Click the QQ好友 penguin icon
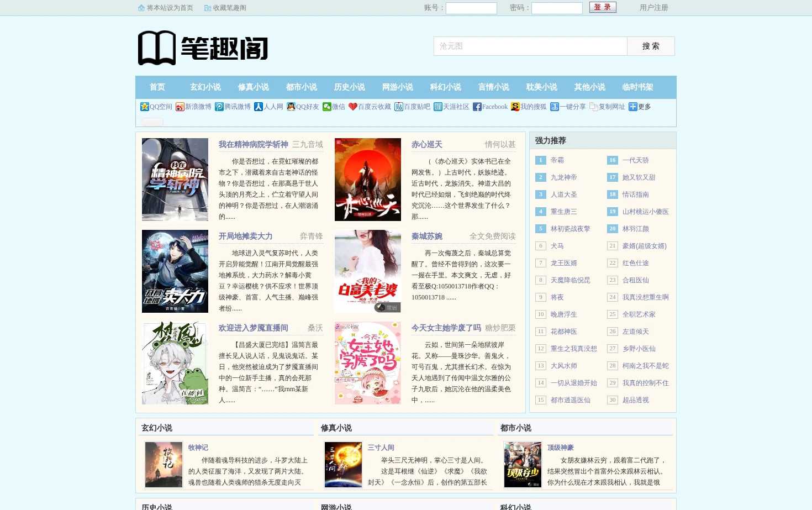812x510 pixels. (291, 107)
